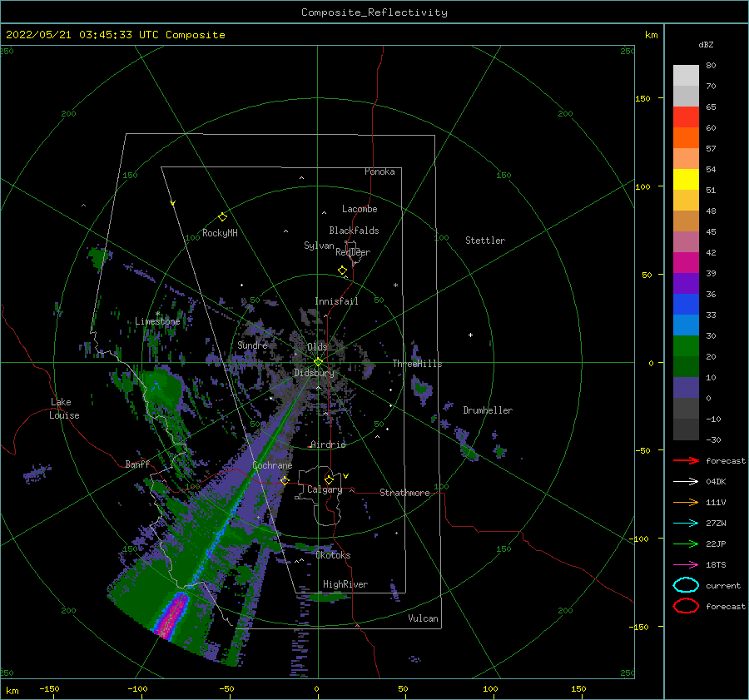
Task: Click the yellow diamond marker above Calgary label
Action: tap(329, 479)
